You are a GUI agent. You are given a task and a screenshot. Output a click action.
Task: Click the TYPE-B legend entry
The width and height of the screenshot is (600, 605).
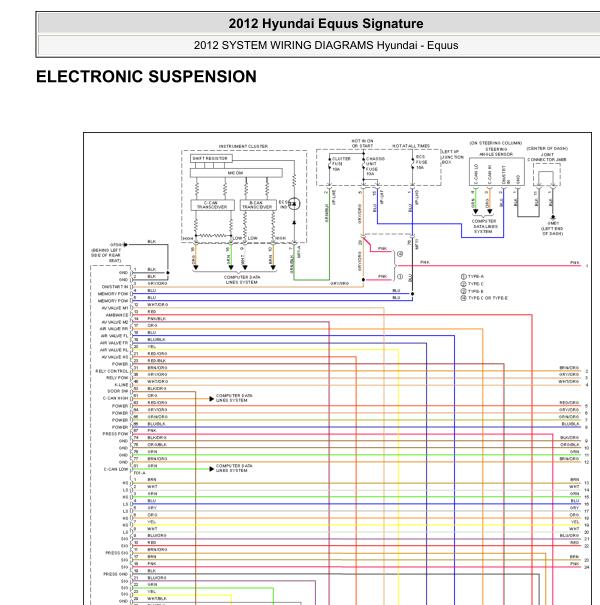click(x=472, y=291)
